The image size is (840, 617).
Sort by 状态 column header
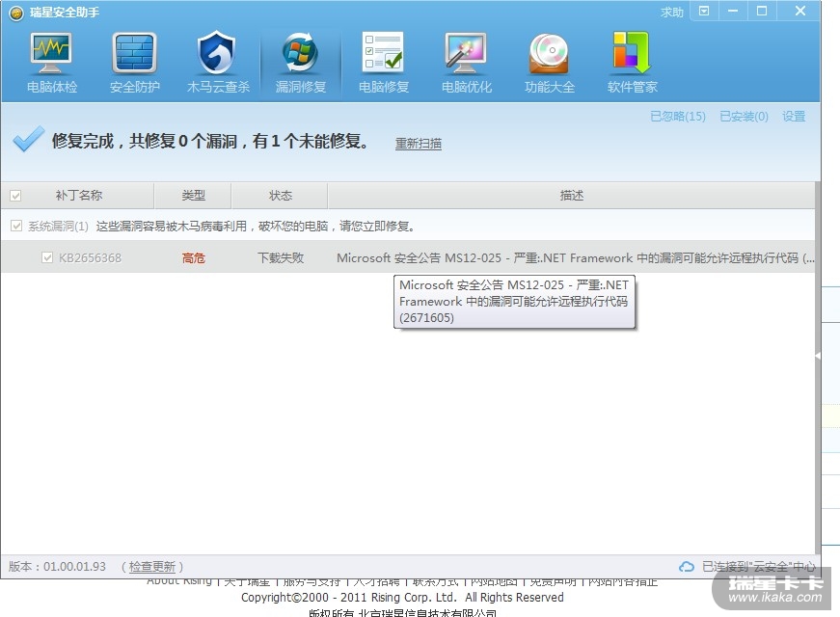[281, 196]
